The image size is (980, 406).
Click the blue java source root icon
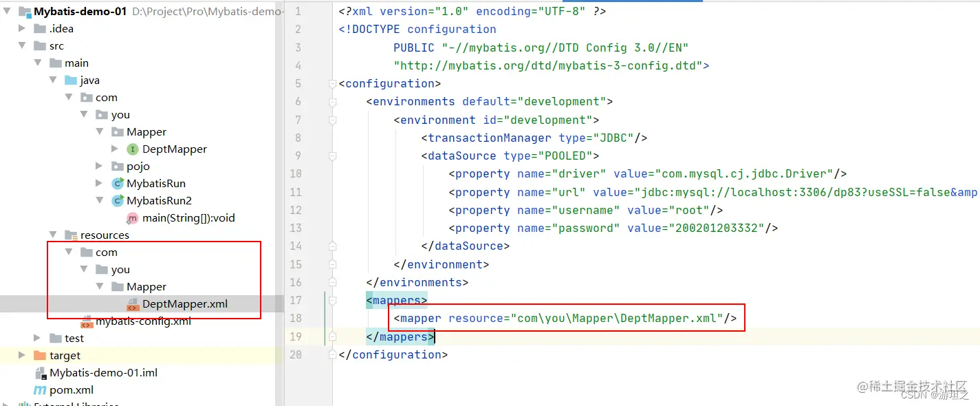click(70, 80)
